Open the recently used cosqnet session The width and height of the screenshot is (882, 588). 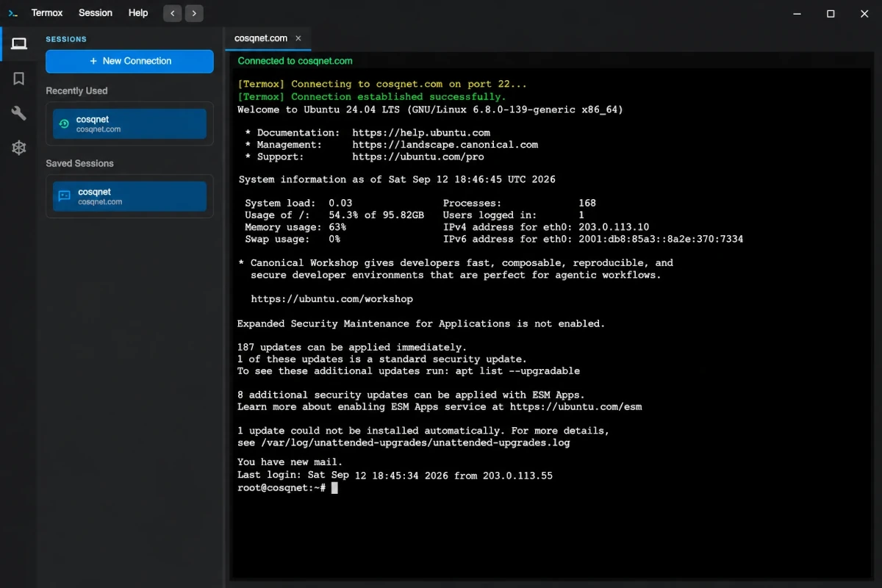[129, 123]
